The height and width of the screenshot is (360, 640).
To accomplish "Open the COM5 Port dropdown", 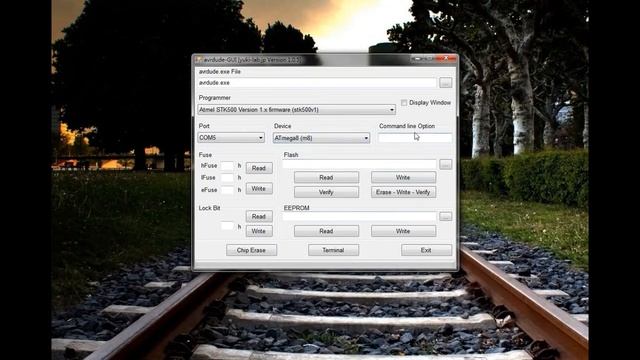I will tap(231, 138).
